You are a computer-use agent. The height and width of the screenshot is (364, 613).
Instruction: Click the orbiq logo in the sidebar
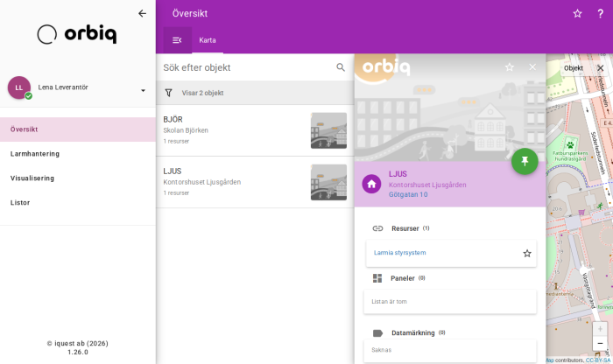tap(77, 34)
